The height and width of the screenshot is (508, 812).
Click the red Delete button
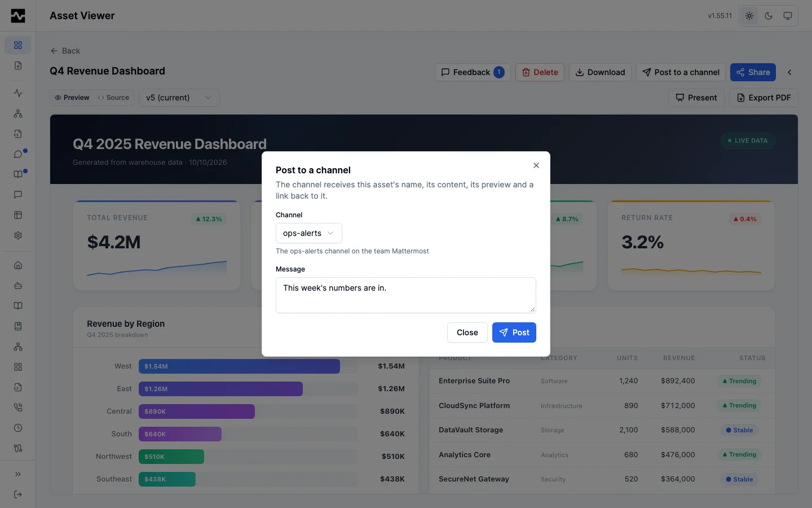coord(540,72)
